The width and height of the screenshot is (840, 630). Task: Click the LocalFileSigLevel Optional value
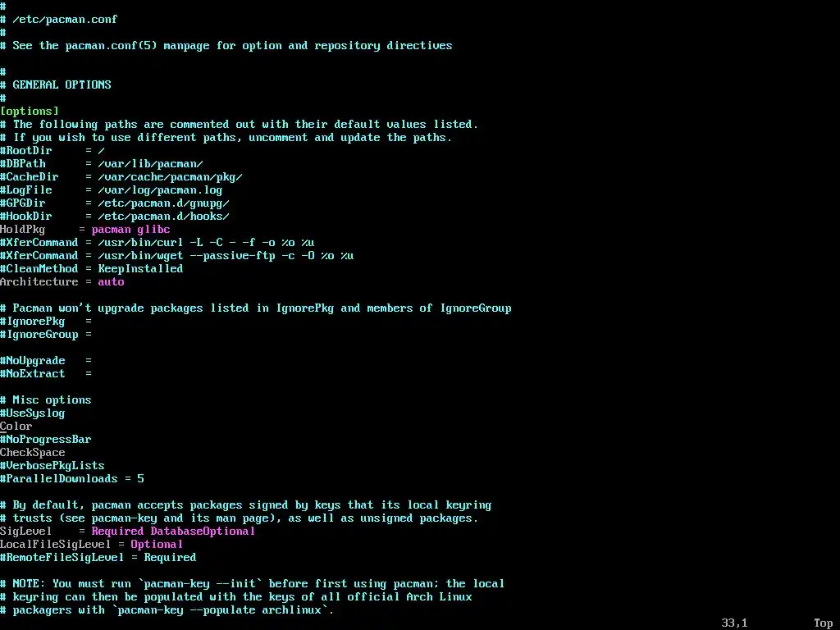pyautogui.click(x=157, y=545)
